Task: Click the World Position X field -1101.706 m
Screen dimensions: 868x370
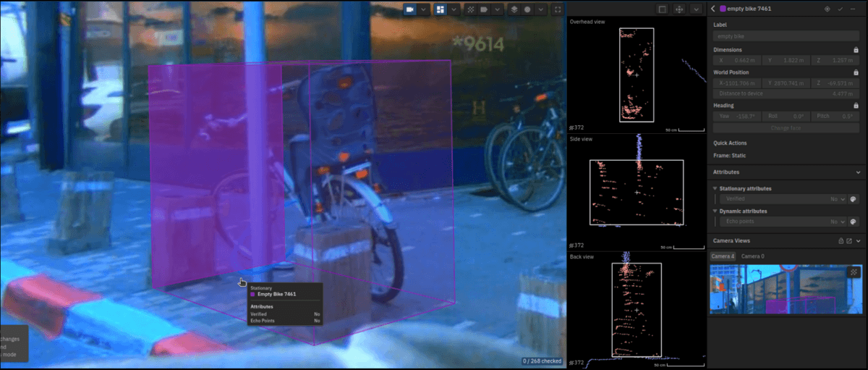Action: (736, 83)
